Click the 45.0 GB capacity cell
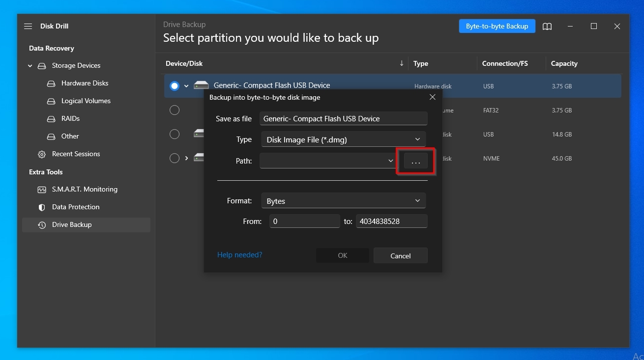644x360 pixels. [562, 159]
